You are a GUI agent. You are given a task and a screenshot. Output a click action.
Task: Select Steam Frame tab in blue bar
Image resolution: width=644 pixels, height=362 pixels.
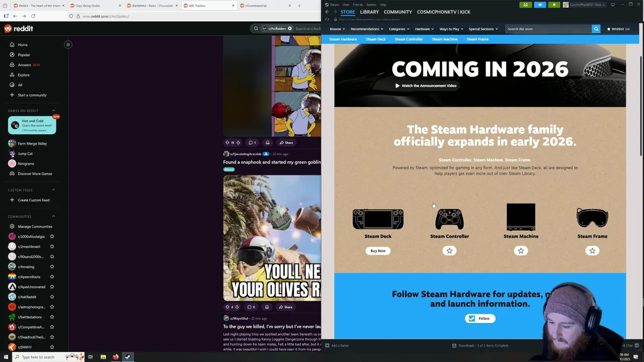click(477, 39)
